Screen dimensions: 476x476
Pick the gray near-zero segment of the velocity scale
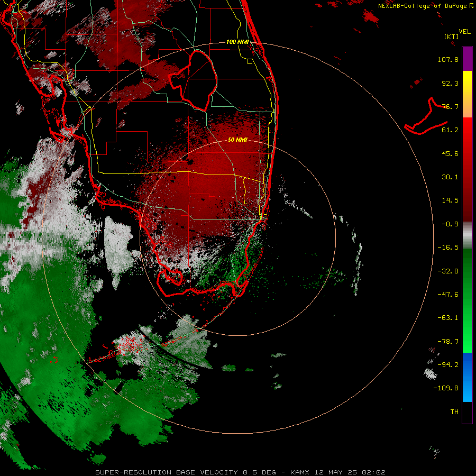coord(467,235)
